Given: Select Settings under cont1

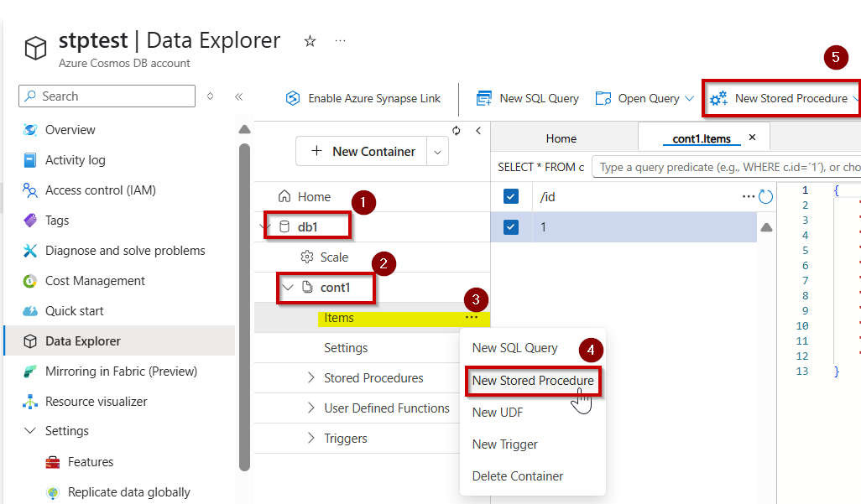Looking at the screenshot, I should point(346,347).
